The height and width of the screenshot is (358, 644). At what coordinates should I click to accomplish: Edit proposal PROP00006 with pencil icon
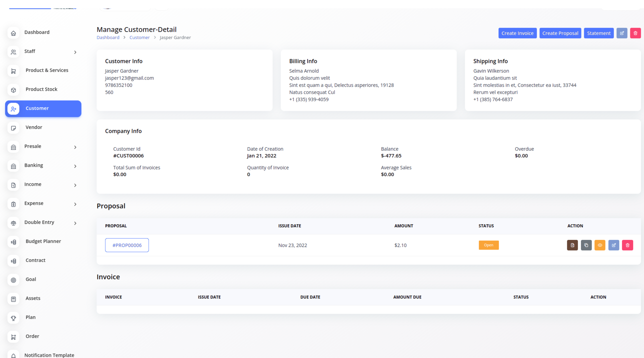(x=614, y=245)
